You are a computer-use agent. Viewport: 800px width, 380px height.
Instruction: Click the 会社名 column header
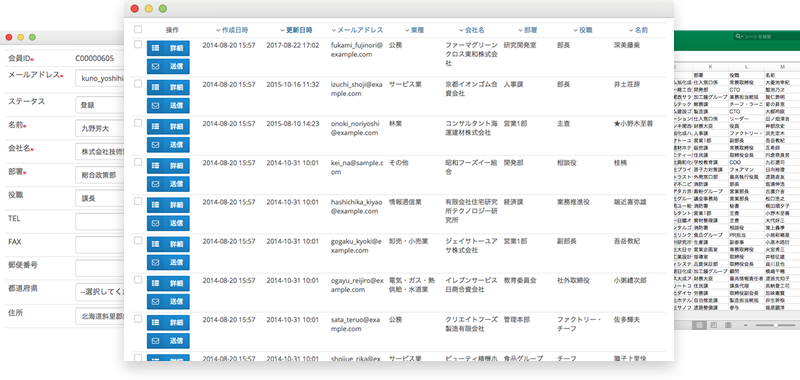click(471, 30)
